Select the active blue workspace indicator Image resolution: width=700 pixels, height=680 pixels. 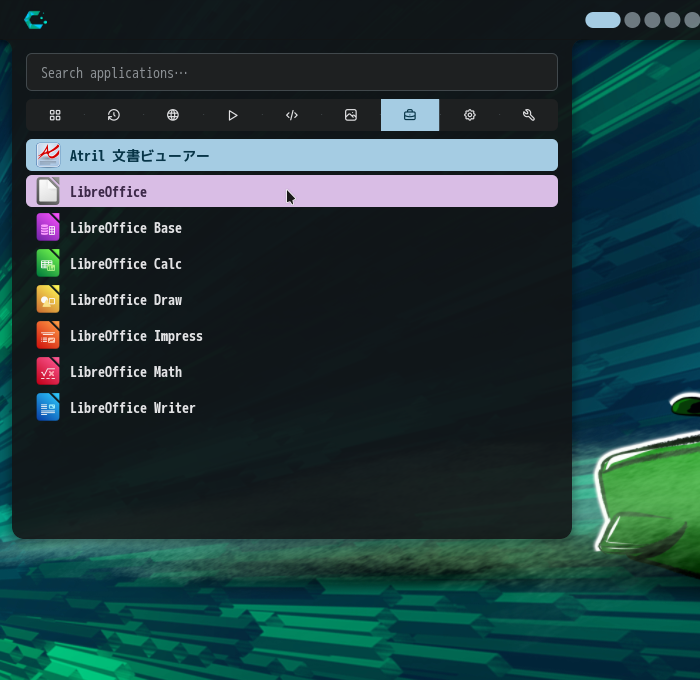click(x=603, y=20)
